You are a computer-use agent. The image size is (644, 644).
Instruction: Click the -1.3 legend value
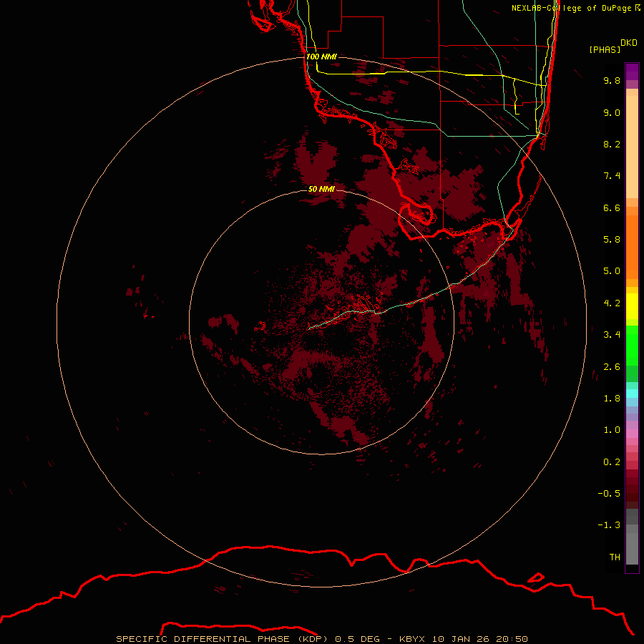(609, 525)
